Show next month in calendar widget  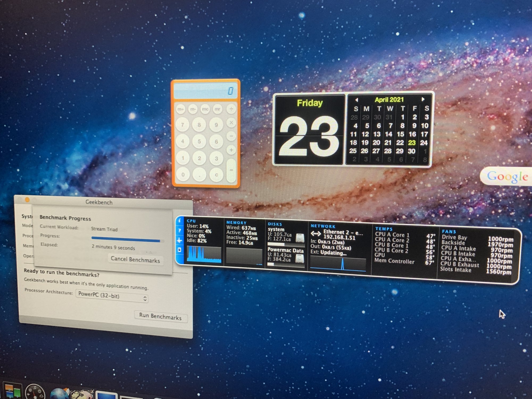(x=423, y=99)
